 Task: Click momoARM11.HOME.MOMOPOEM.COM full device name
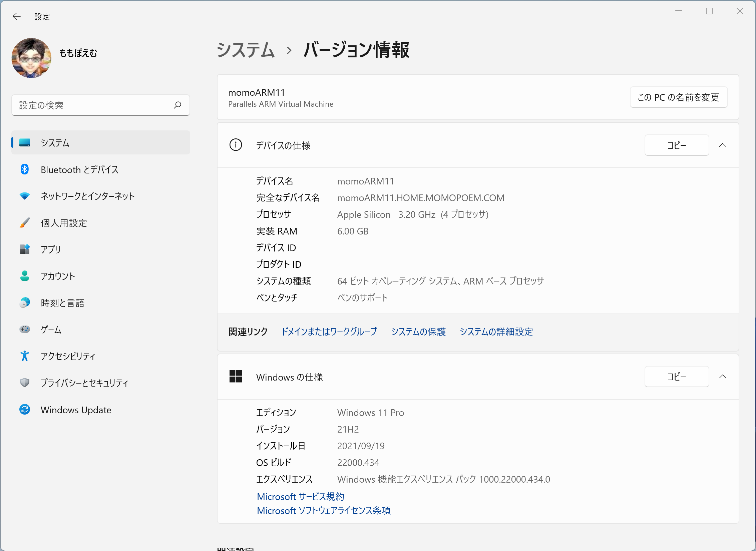[x=421, y=198]
